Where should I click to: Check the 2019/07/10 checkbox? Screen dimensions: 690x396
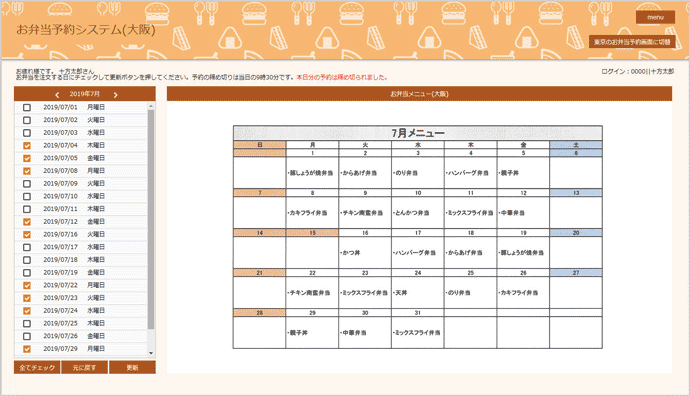point(27,197)
